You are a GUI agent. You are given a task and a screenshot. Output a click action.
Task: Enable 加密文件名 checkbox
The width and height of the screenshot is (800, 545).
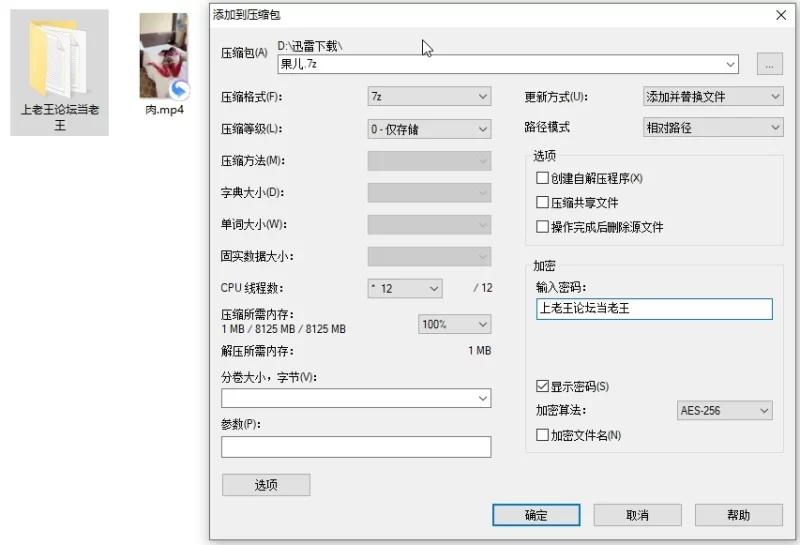tap(542, 435)
